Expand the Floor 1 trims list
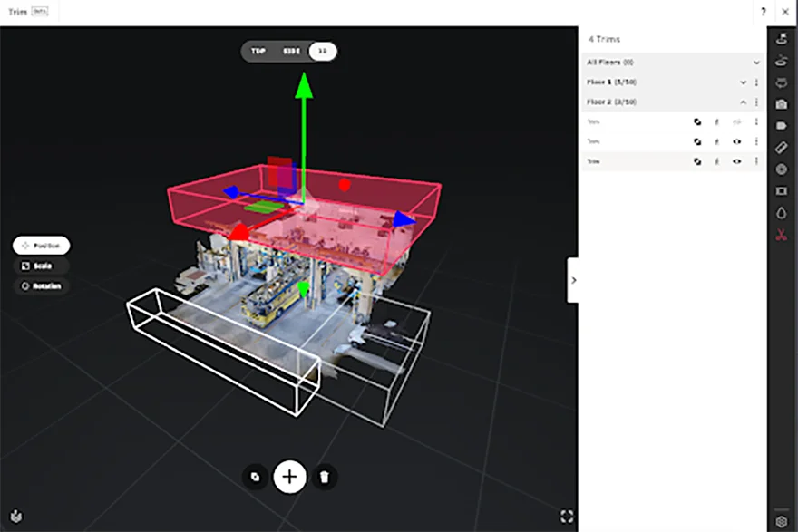 744,82
